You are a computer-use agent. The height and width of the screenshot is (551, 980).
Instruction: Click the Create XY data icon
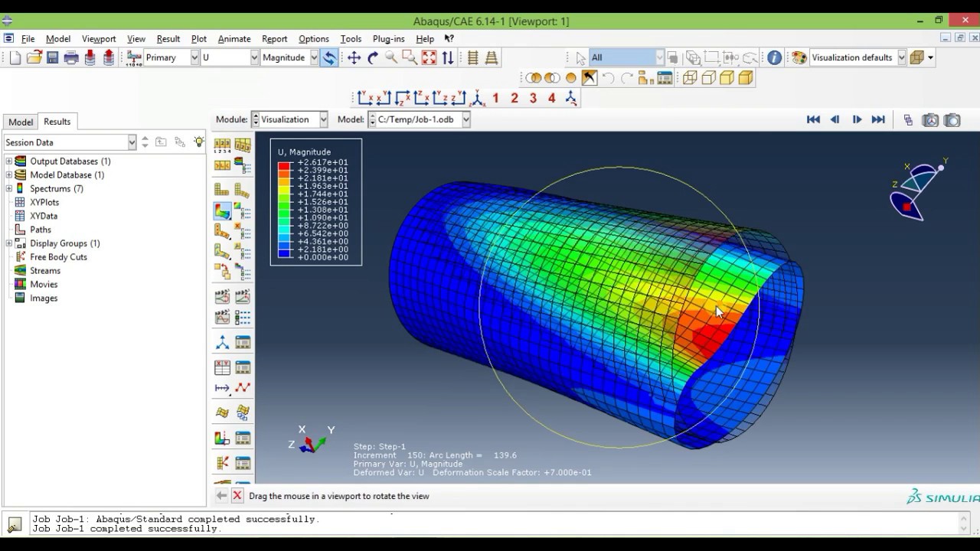pyautogui.click(x=222, y=367)
